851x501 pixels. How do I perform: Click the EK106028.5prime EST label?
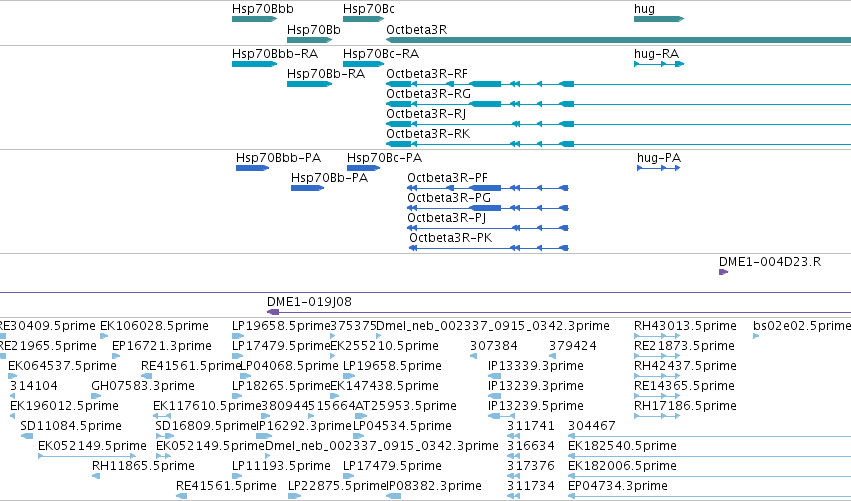tap(154, 326)
